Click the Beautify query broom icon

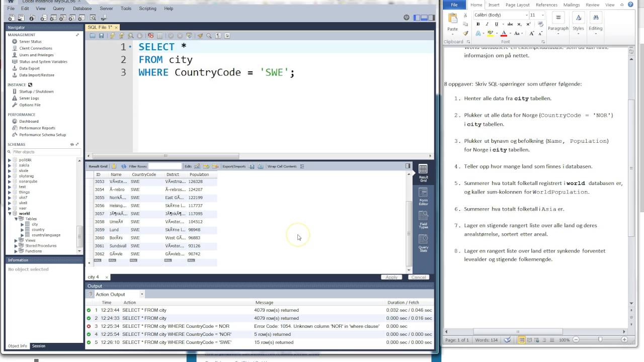[x=200, y=36]
